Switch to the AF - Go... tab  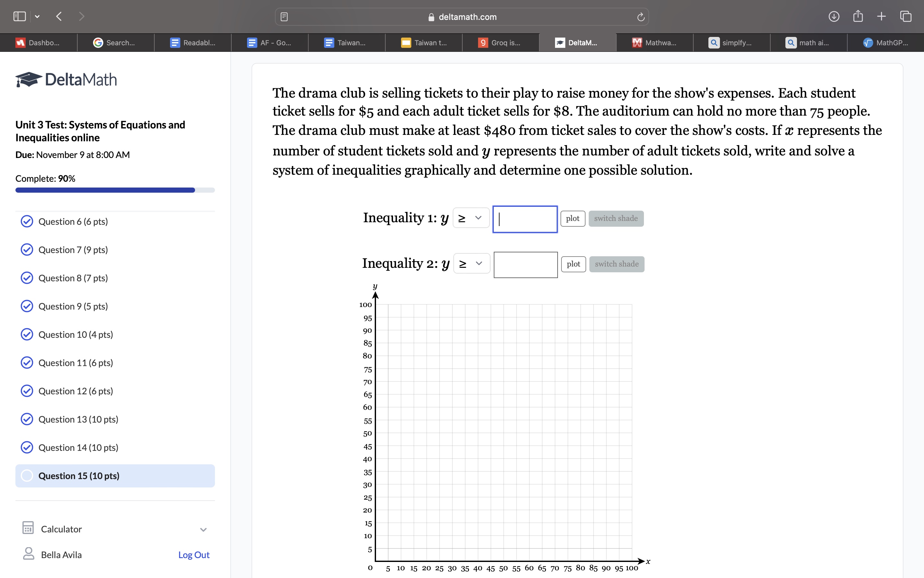tap(270, 43)
